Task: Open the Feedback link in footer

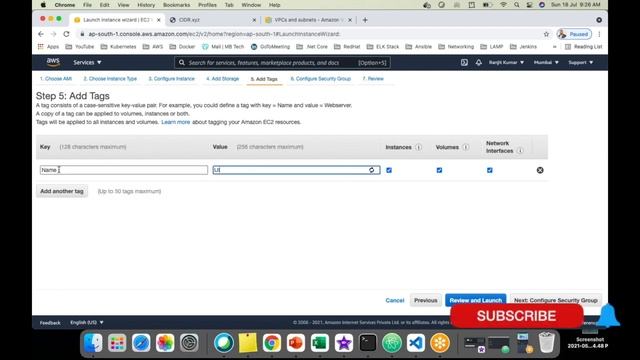Action: point(50,323)
